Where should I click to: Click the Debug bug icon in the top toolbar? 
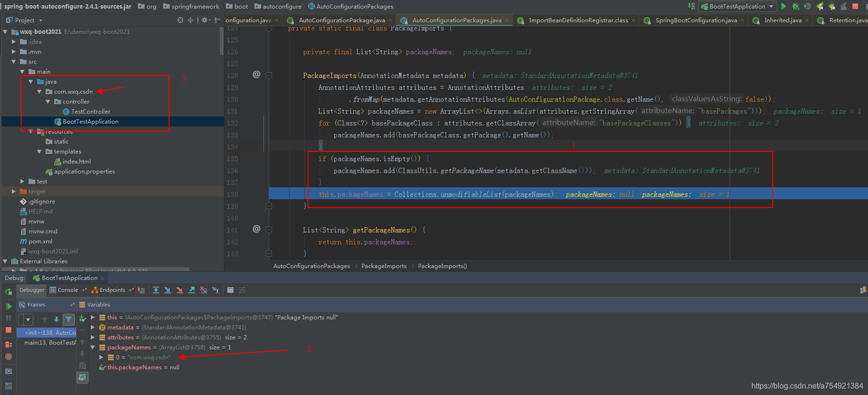[x=795, y=6]
